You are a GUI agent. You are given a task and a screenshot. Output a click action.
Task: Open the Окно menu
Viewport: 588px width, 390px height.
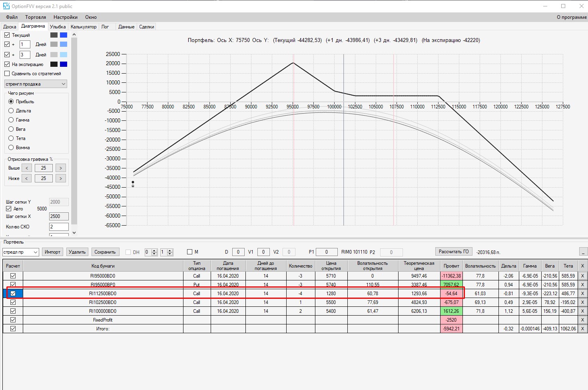click(x=91, y=17)
